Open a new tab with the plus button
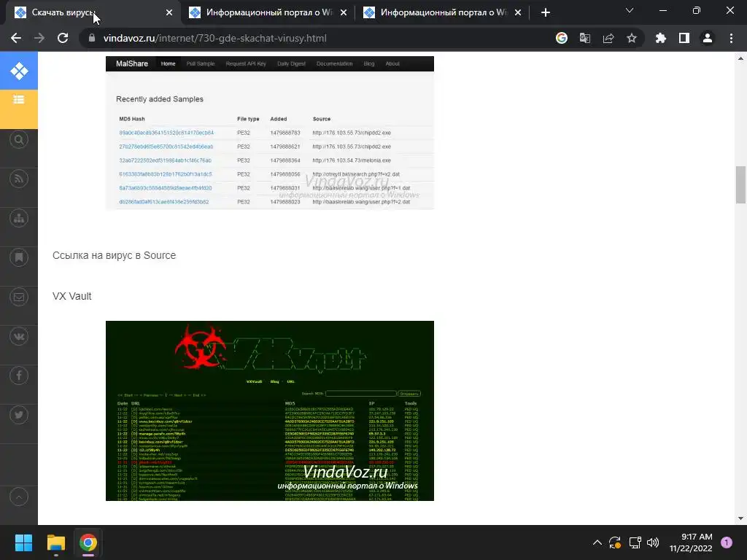 pos(546,13)
